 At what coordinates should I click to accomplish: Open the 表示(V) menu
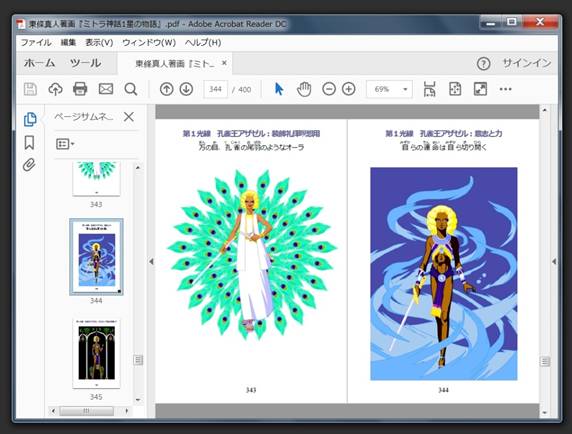click(x=99, y=43)
